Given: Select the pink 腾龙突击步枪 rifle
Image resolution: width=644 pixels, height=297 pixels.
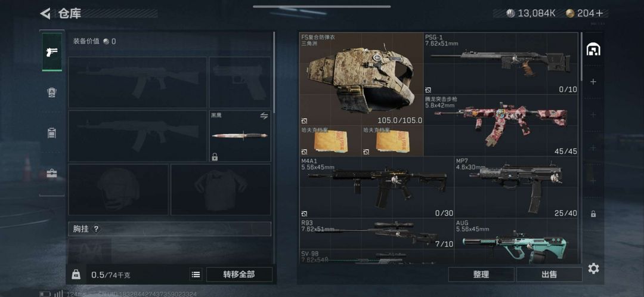Looking at the screenshot, I should click(501, 125).
